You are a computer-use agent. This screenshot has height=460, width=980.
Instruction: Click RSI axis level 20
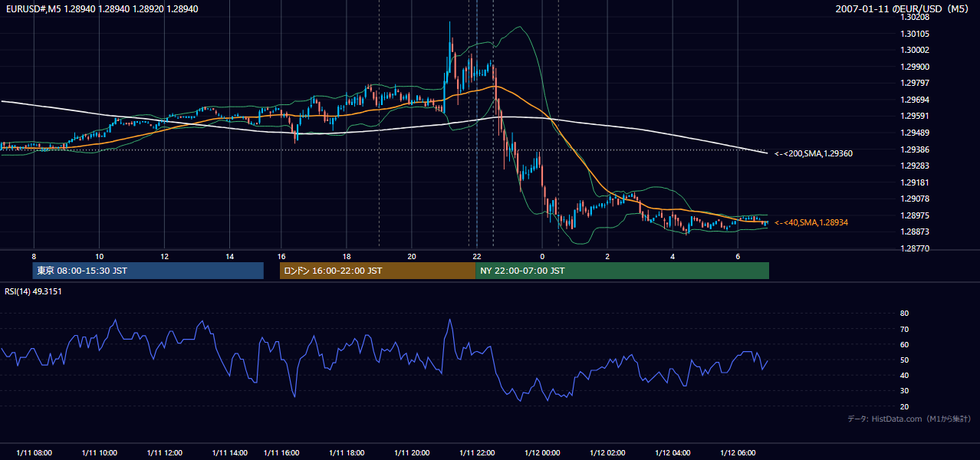(904, 406)
